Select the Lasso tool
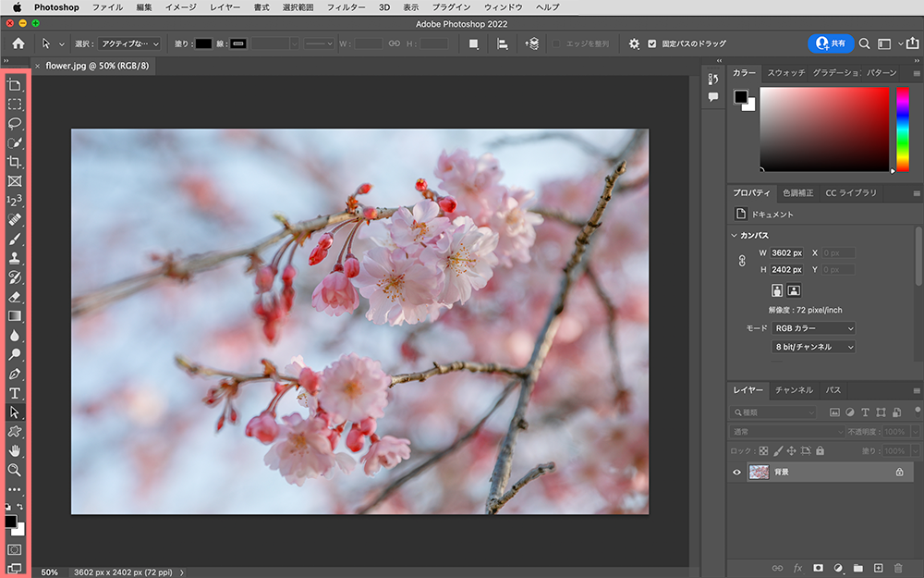The height and width of the screenshot is (578, 924). click(x=15, y=123)
